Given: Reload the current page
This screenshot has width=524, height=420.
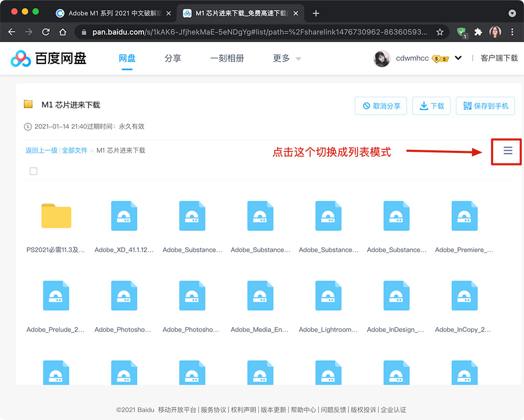Looking at the screenshot, I should [x=46, y=32].
